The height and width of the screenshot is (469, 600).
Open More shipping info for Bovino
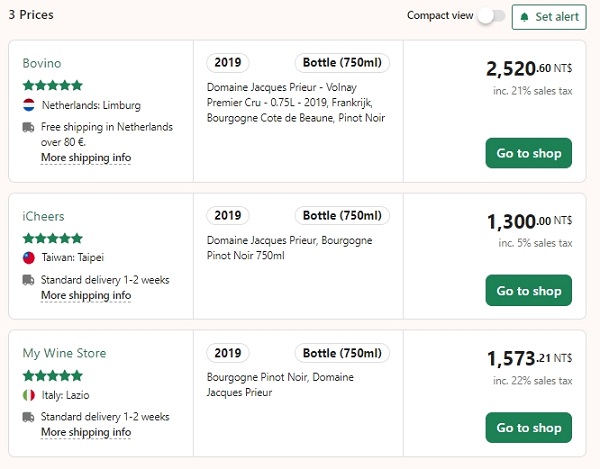(x=86, y=158)
